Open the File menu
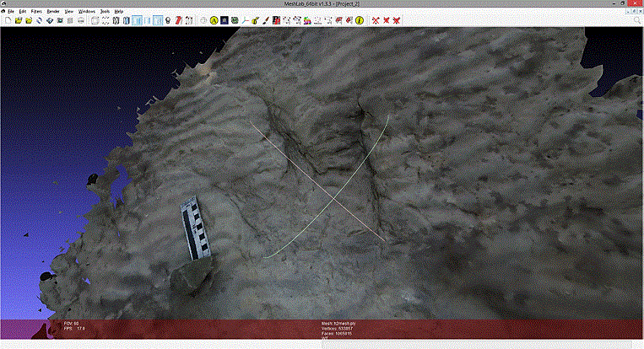 11,11
